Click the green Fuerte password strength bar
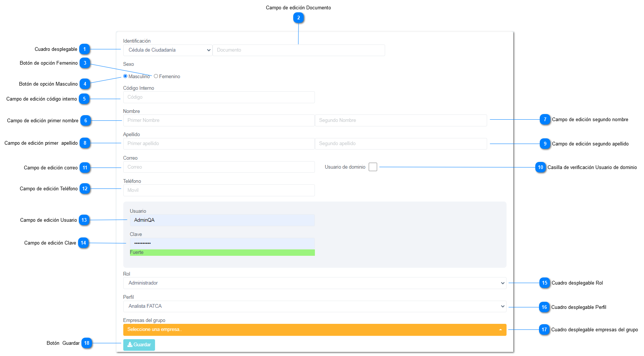The height and width of the screenshot is (356, 644). point(222,252)
